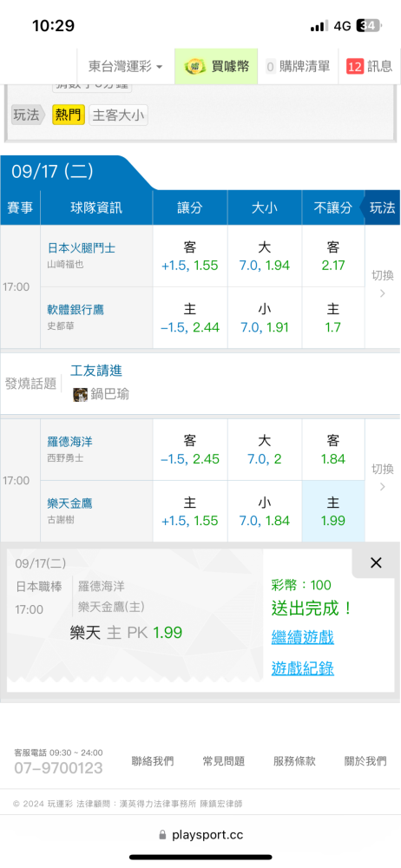Image resolution: width=401 pixels, height=868 pixels.
Task: Select the 主客大小 play type filter
Action: coord(119,115)
